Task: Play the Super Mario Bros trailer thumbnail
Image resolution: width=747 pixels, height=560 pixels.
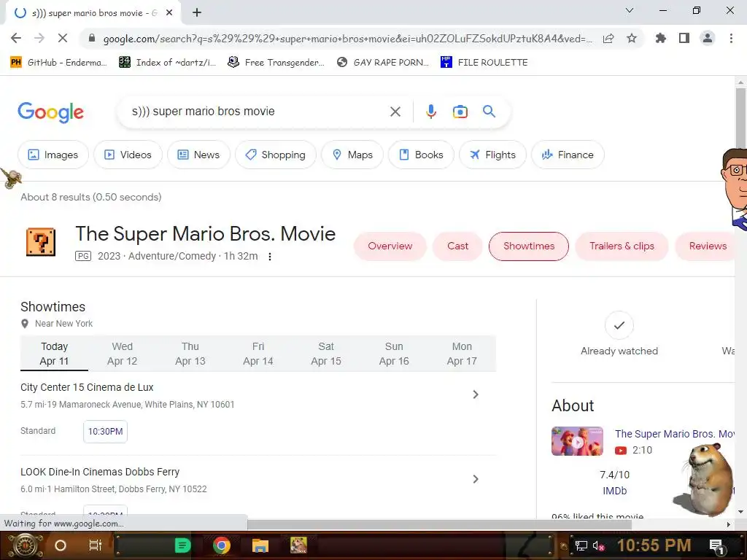Action: 578,441
